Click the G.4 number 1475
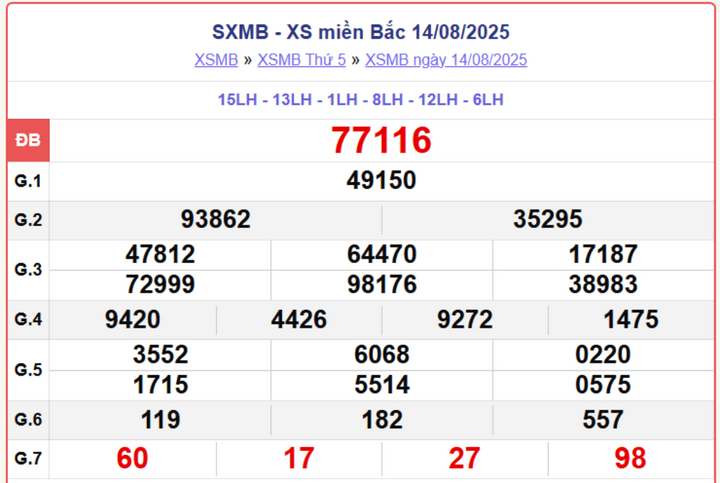Image resolution: width=720 pixels, height=483 pixels. click(631, 320)
